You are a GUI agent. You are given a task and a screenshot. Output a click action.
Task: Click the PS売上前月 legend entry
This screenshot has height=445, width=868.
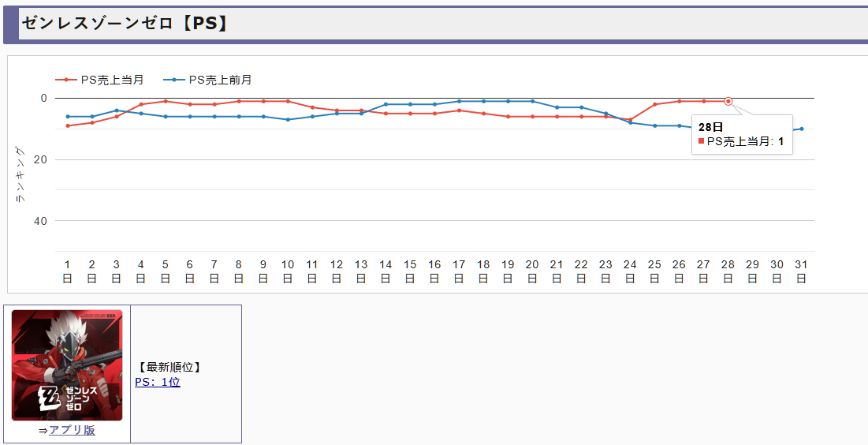[207, 80]
